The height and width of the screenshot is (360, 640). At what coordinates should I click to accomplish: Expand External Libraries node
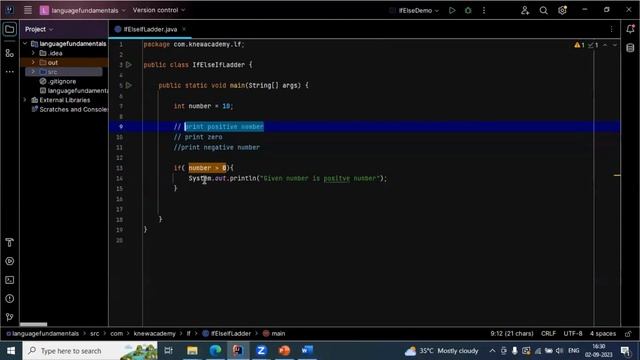click(25, 100)
